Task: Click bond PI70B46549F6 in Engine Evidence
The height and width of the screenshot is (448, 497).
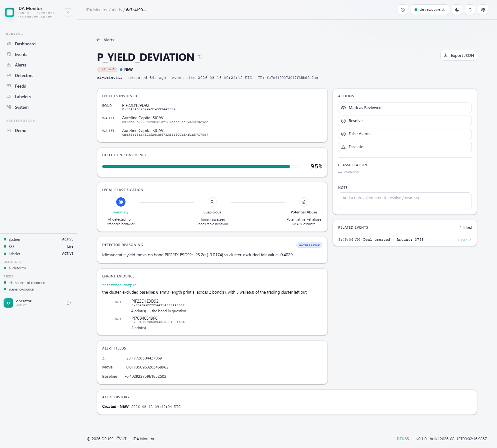Action: pyautogui.click(x=144, y=318)
